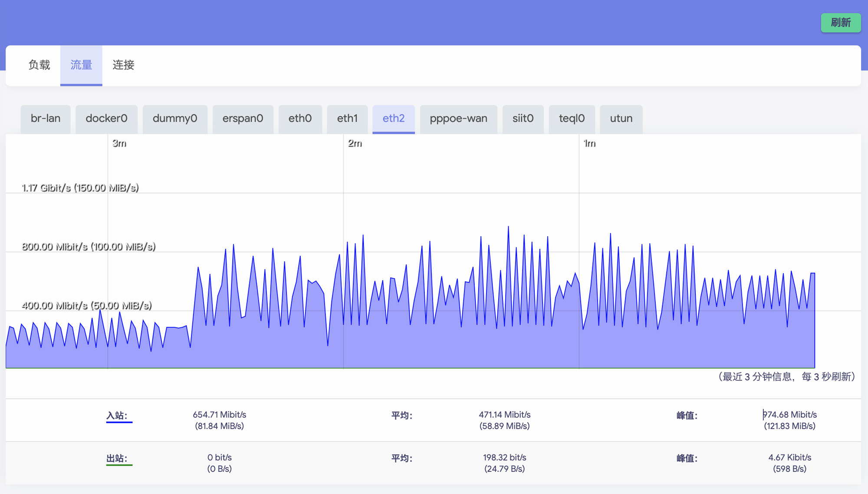This screenshot has height=494, width=868.
Task: Switch to the 负载 load tab
Action: [x=39, y=65]
